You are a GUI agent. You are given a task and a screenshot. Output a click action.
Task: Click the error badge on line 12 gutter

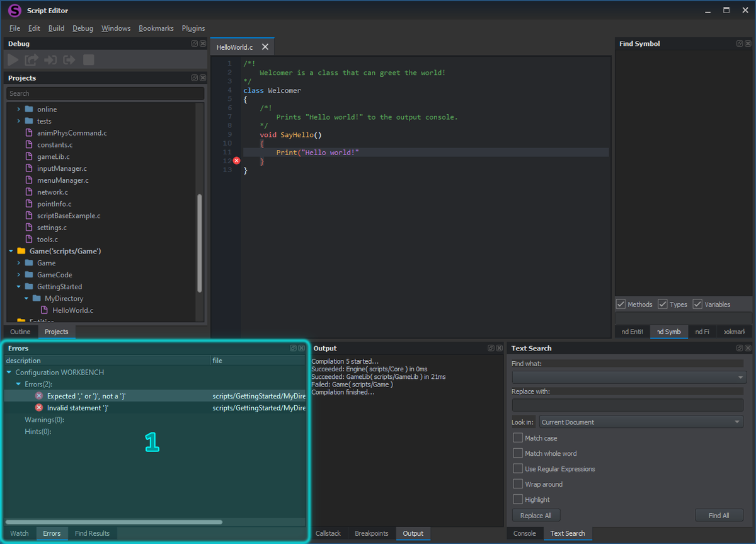pyautogui.click(x=236, y=161)
